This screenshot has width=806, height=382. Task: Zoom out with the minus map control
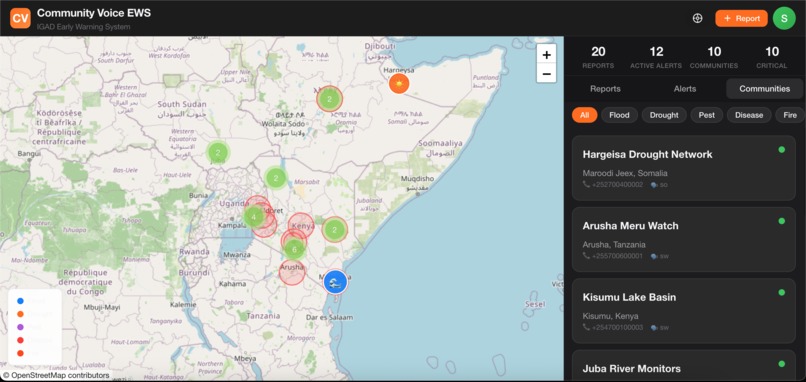click(x=546, y=74)
